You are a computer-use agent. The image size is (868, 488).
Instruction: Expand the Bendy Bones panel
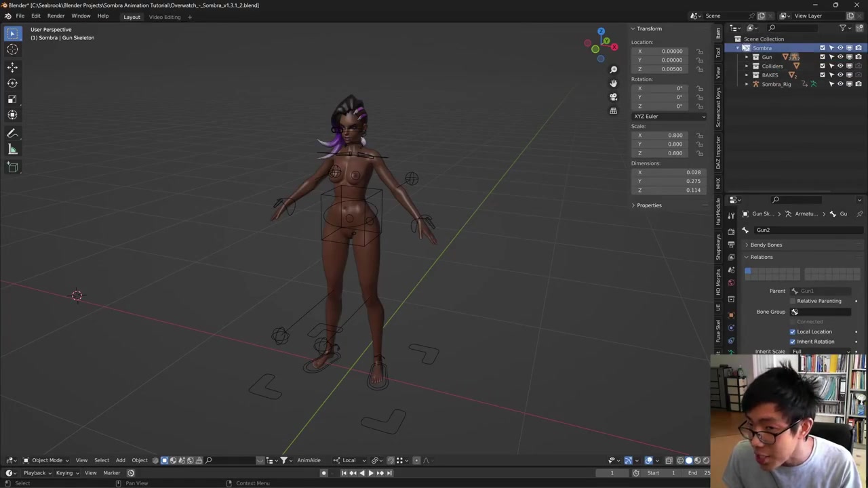766,245
